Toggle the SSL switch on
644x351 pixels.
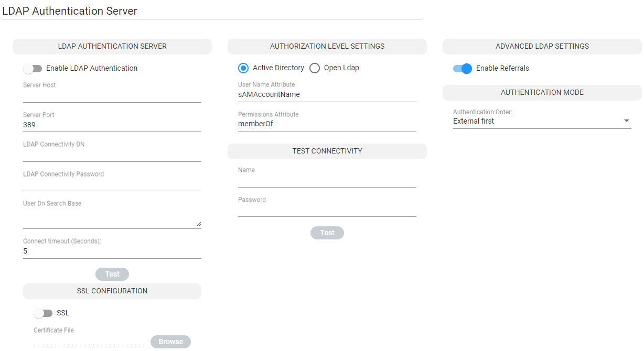pos(43,313)
